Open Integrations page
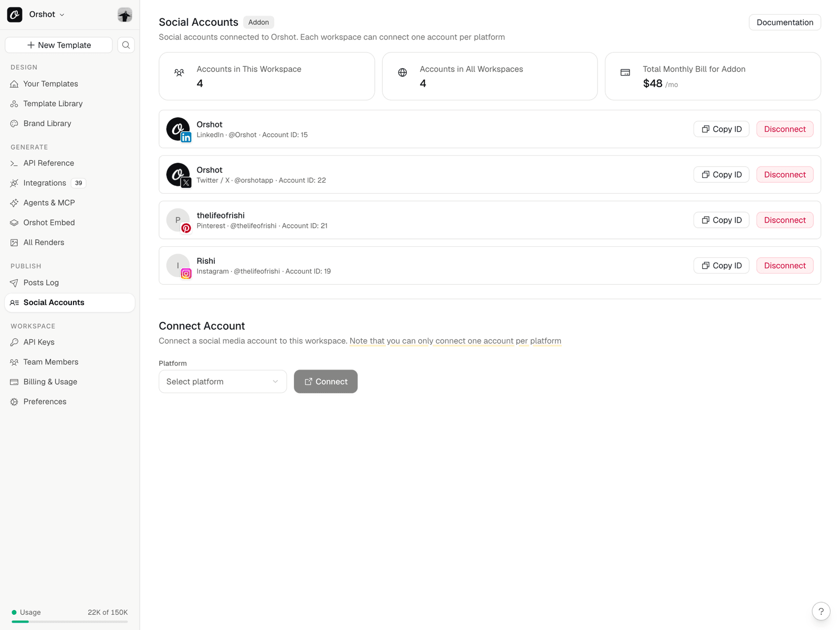 (70, 183)
